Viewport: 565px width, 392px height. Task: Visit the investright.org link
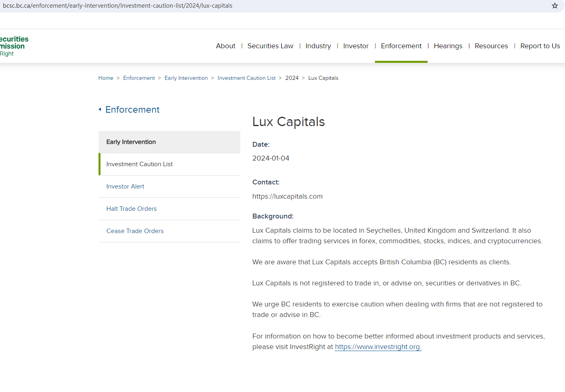378,347
